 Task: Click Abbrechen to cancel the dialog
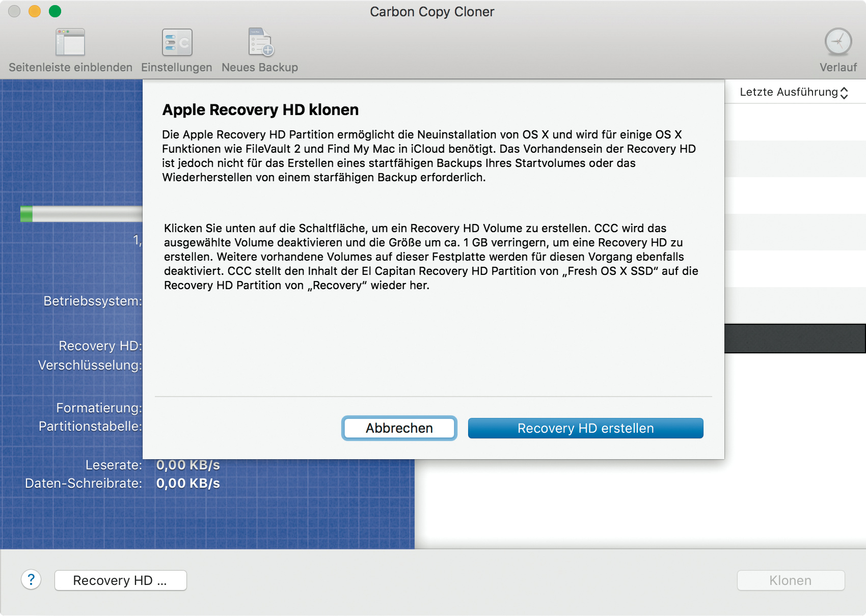(399, 428)
